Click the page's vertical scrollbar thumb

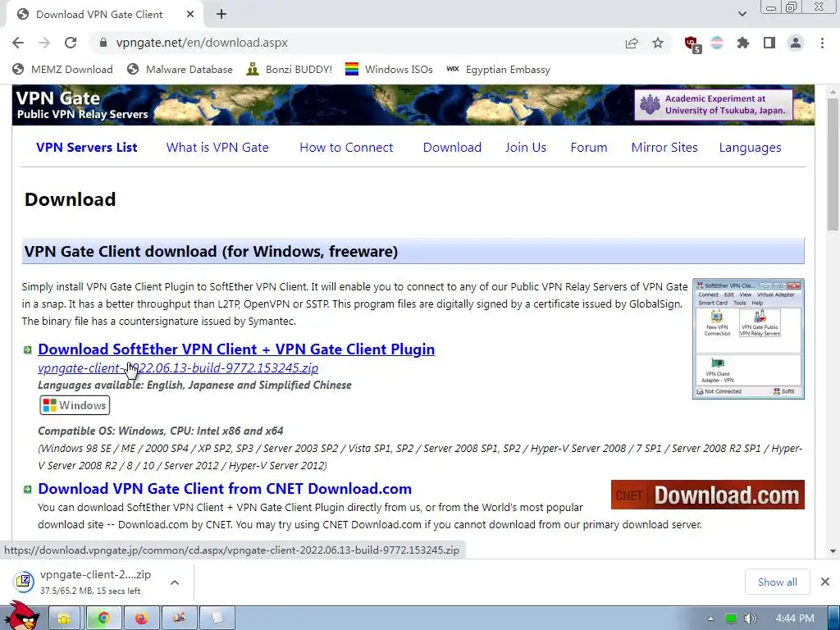click(x=833, y=163)
